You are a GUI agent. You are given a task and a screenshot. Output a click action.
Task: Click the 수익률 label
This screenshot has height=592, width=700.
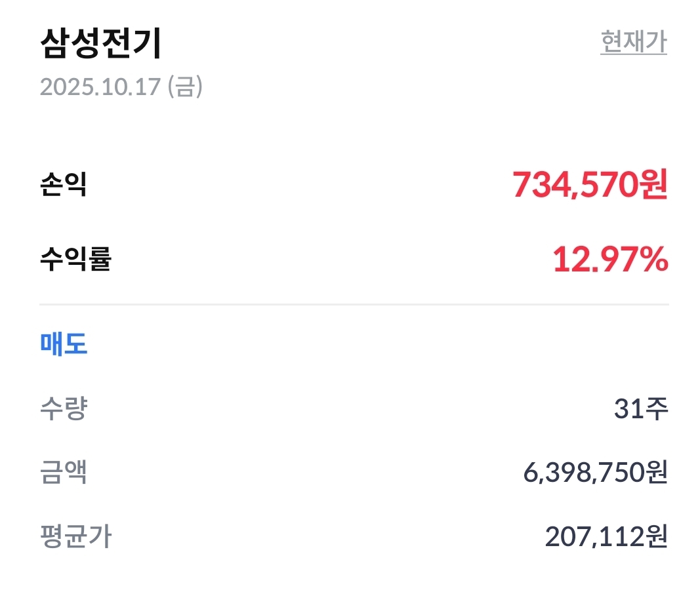pos(75,260)
